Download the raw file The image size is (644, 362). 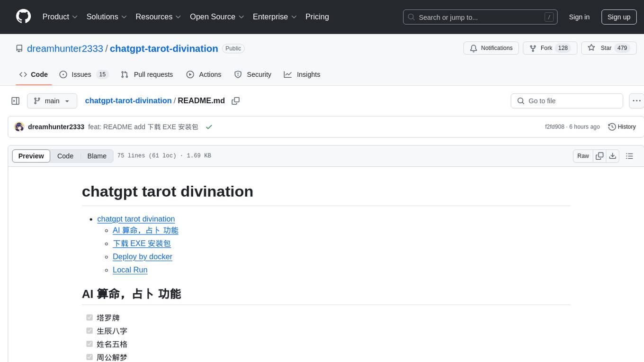tap(613, 156)
